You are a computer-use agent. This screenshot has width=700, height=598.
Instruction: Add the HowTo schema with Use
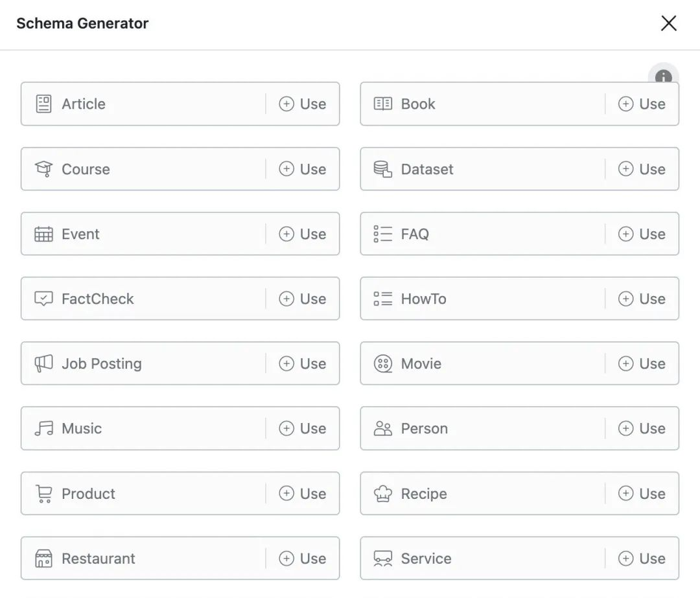642,299
